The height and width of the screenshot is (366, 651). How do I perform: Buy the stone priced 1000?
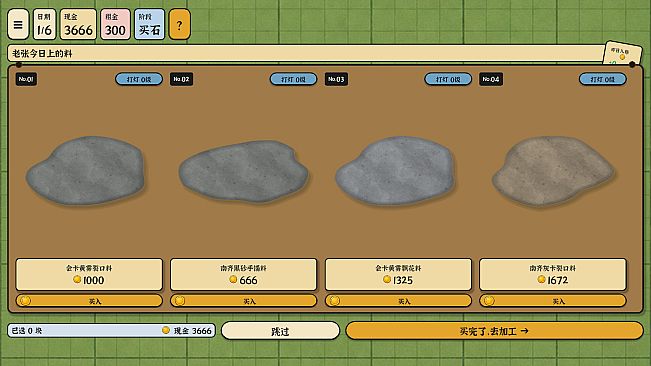pyautogui.click(x=89, y=301)
